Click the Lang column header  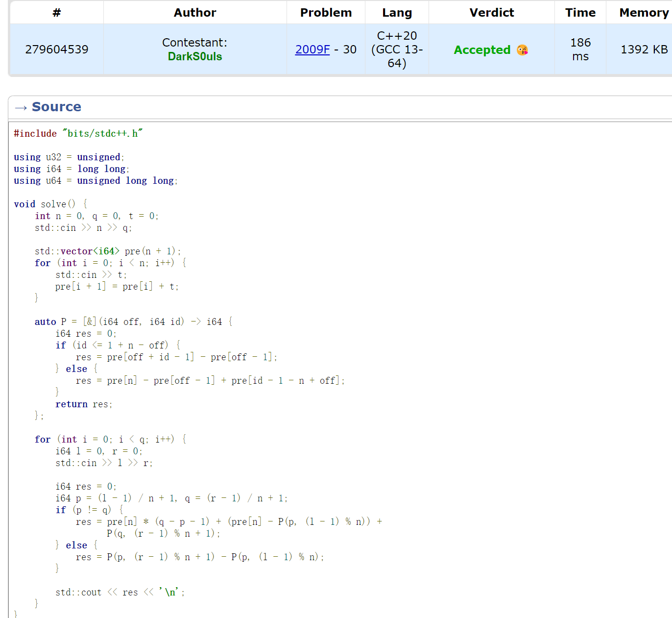click(x=397, y=12)
